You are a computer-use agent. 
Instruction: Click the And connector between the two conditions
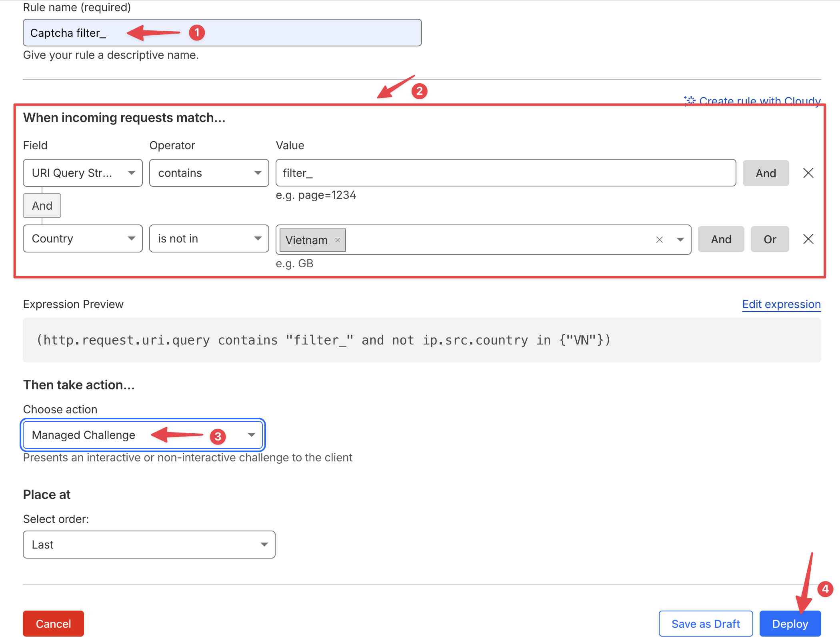pyautogui.click(x=42, y=206)
